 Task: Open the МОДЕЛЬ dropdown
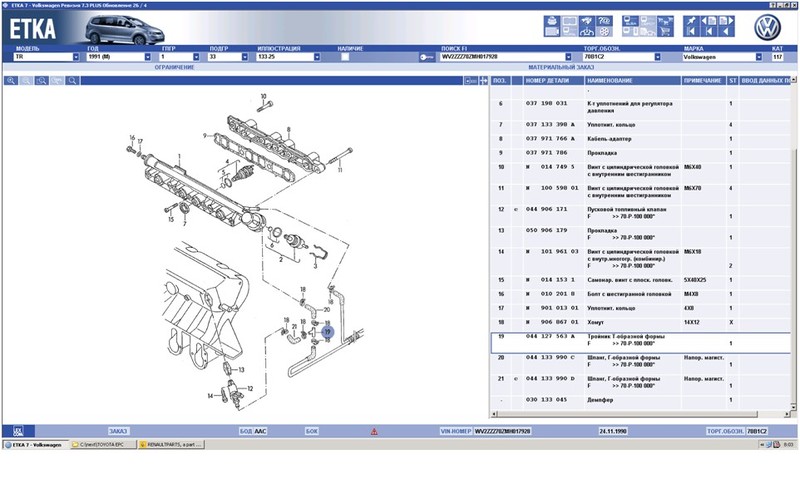tap(75, 58)
